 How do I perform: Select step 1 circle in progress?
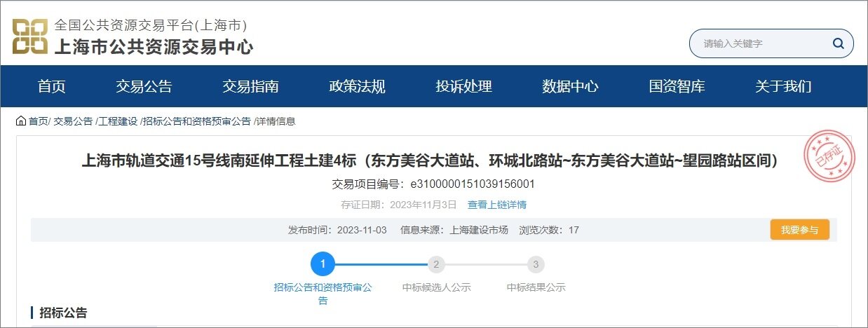coord(323,264)
